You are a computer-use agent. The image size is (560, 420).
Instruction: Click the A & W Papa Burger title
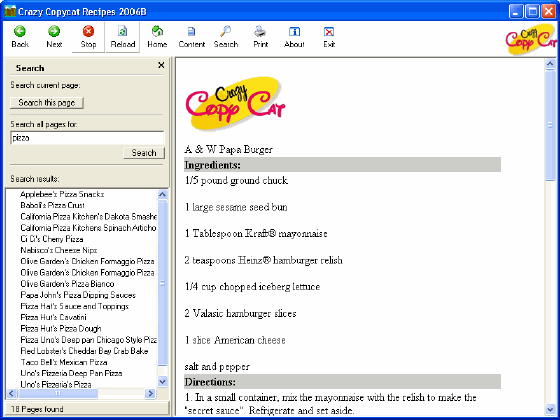pyautogui.click(x=229, y=149)
